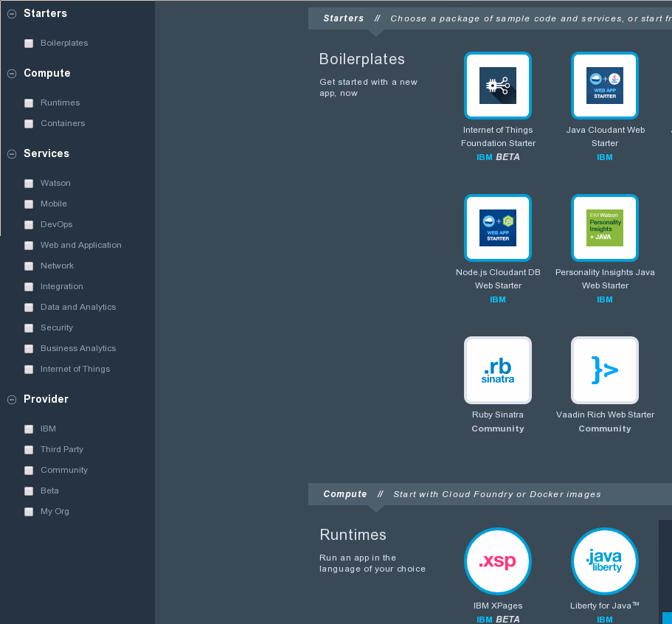
Task: Click the Ruby Sinatra title link
Action: coord(498,415)
